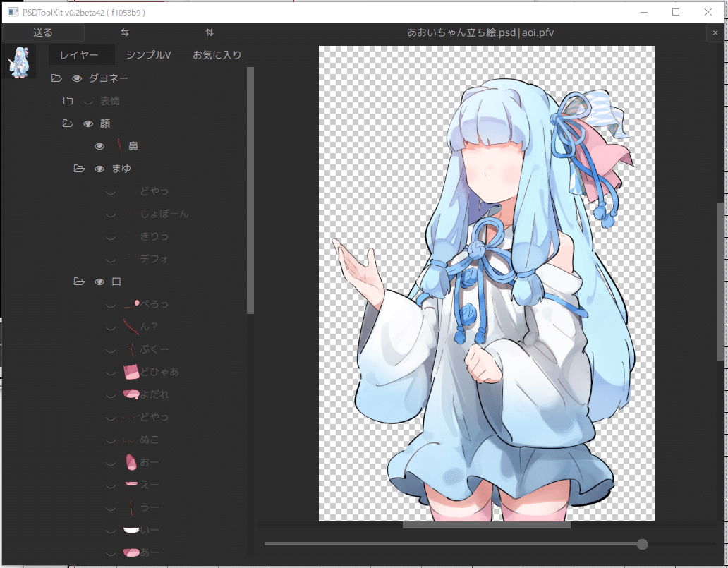
Task: Collapse the 顔 folder
Action: click(68, 123)
